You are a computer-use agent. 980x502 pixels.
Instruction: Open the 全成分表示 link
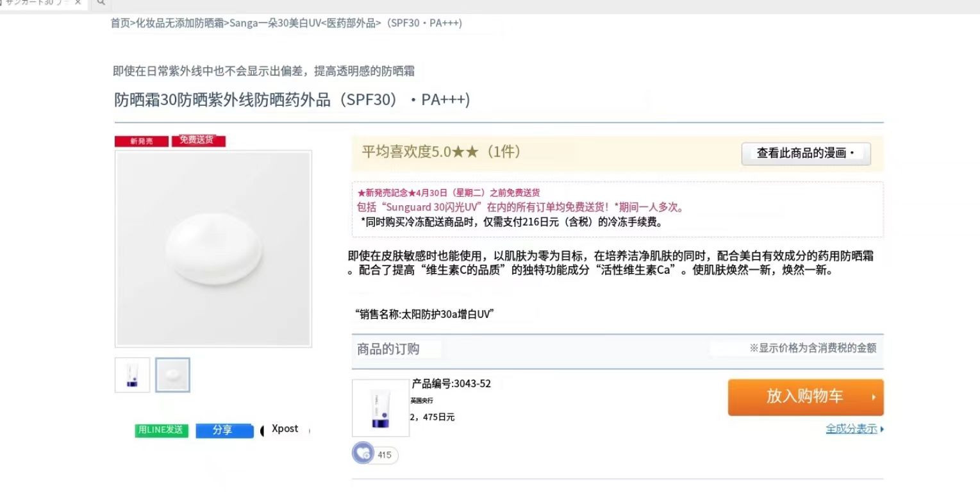851,429
